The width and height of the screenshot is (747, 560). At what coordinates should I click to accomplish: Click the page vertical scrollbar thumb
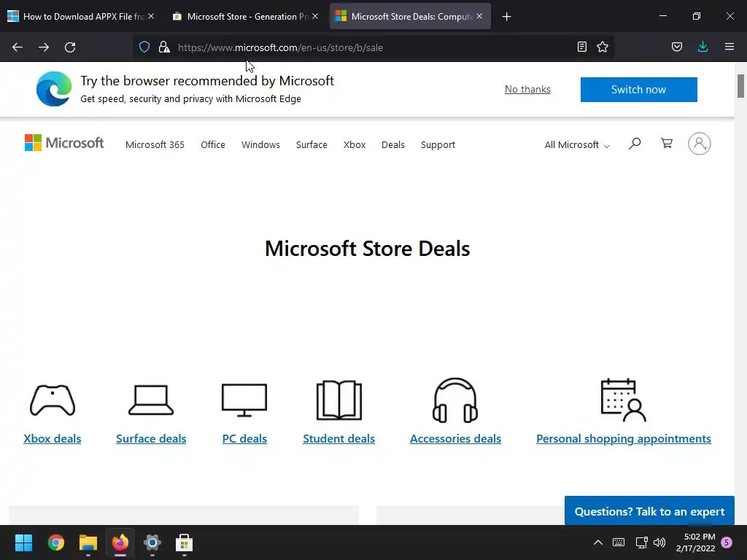740,86
